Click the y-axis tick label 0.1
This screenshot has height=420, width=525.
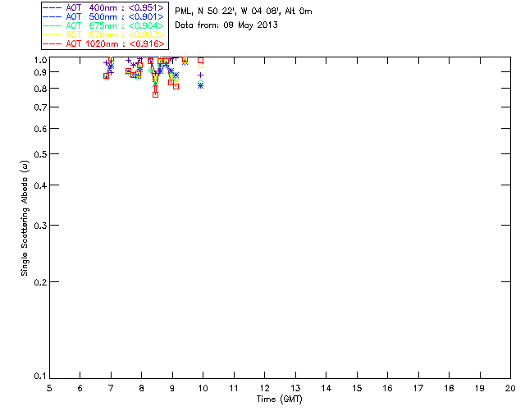40,377
